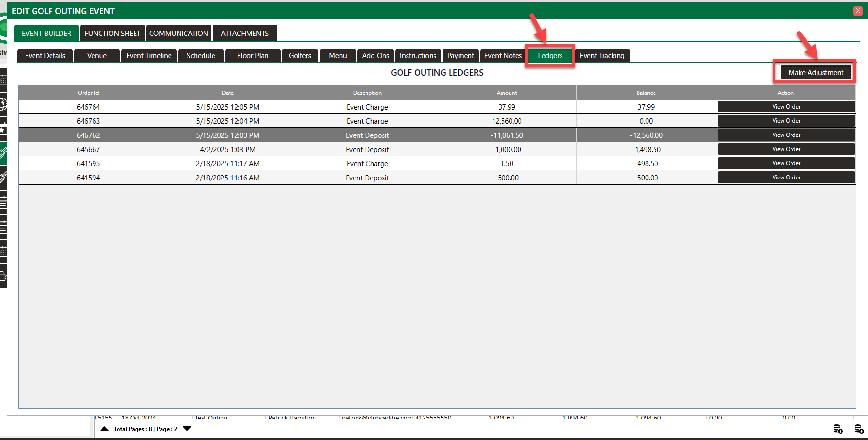Open the Golfers tab
868x440 pixels.
300,56
